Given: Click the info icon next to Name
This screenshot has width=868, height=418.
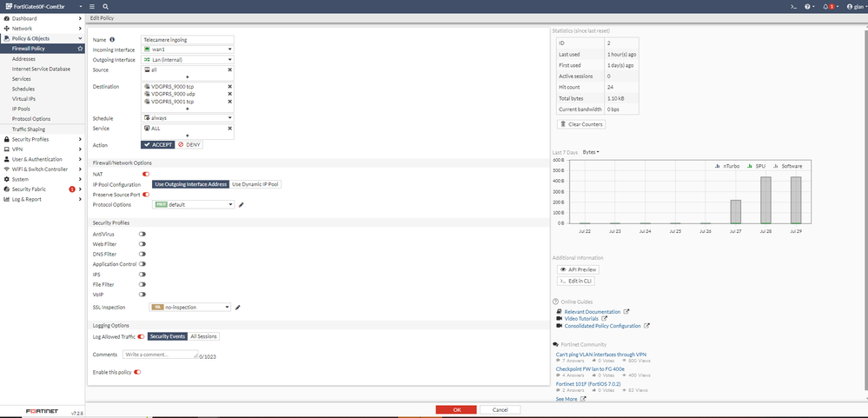Looking at the screenshot, I should [x=112, y=40].
